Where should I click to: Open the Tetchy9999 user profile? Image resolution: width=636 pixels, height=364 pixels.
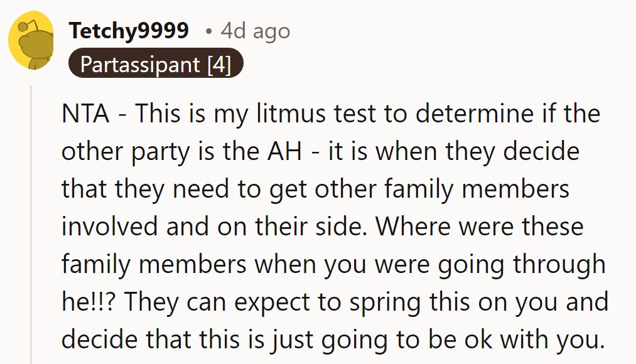129,31
